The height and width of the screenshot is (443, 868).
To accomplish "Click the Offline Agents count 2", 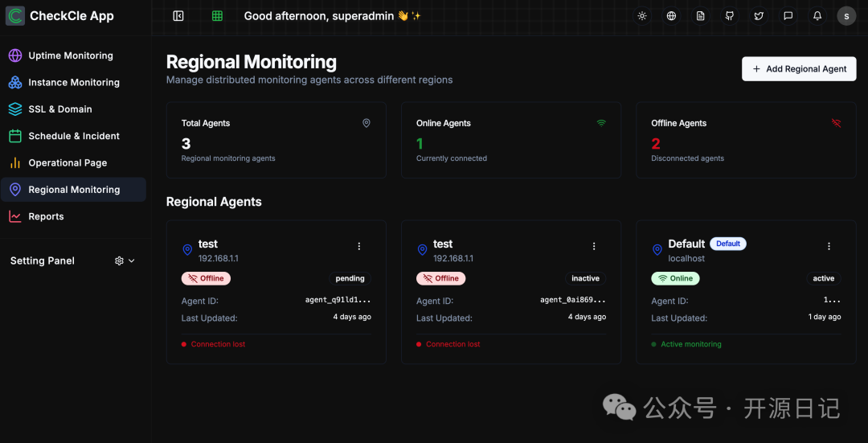I will click(x=656, y=144).
